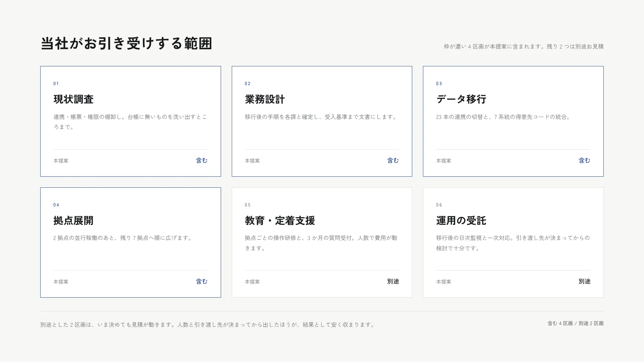The height and width of the screenshot is (362, 644).
Task: Click 含む status in the 拠点展開 card
Action: [202, 282]
